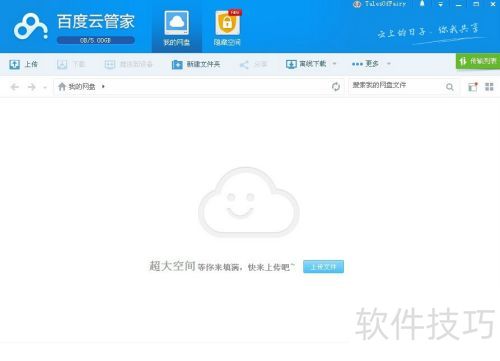Click the 分享 share toolbar button

[x=253, y=64]
